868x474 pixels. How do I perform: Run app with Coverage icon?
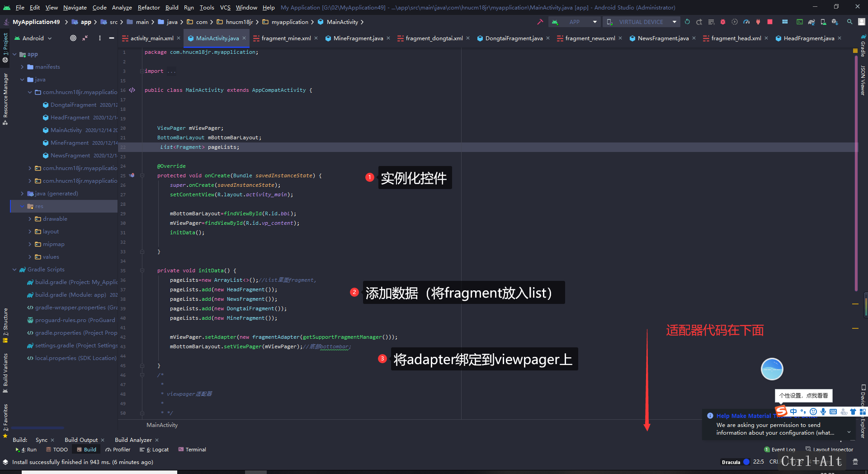735,22
